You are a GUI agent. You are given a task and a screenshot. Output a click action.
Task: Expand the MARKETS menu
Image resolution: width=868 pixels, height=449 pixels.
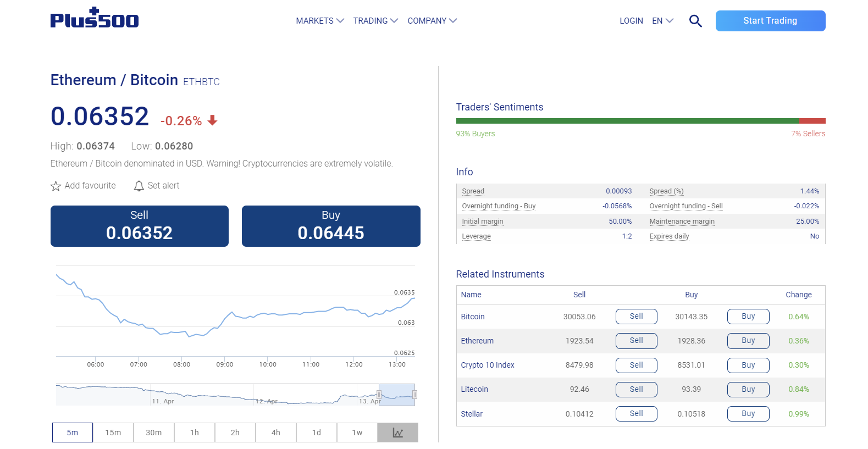320,21
